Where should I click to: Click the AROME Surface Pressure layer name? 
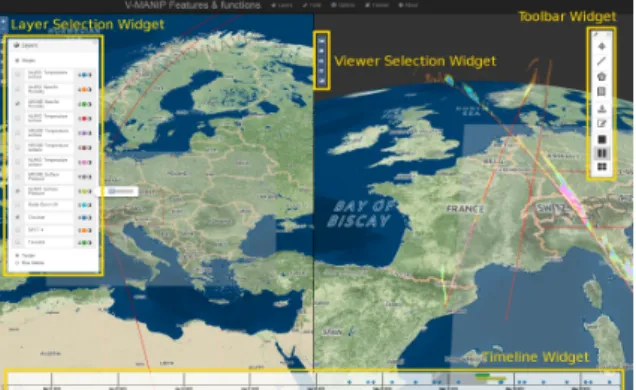point(43,177)
